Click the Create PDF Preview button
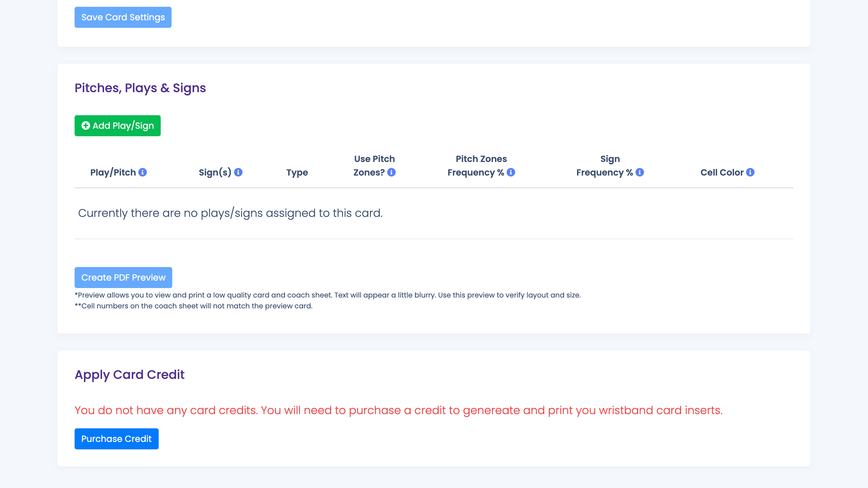The height and width of the screenshot is (488, 868). pyautogui.click(x=123, y=278)
